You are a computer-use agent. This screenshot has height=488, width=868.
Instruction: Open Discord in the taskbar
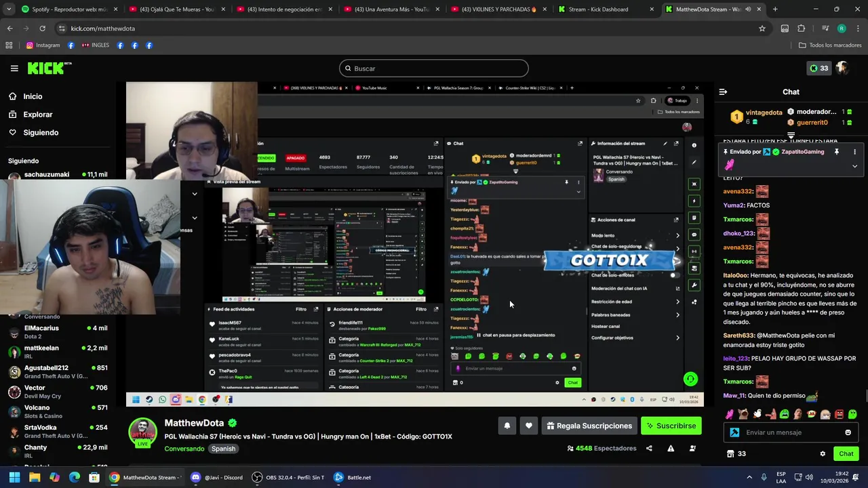(217, 477)
